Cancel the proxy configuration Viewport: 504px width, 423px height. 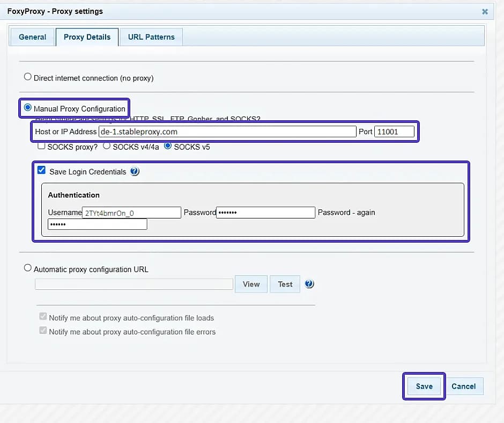[464, 386]
